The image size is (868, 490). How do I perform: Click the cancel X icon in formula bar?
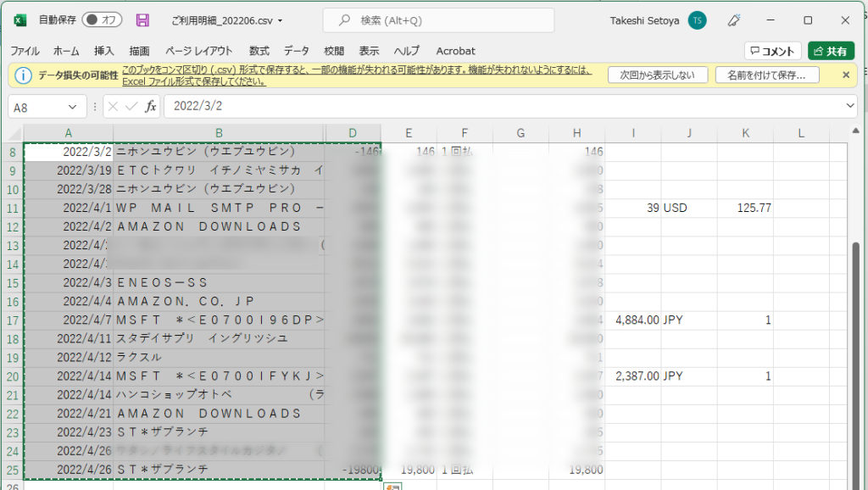pyautogui.click(x=113, y=106)
